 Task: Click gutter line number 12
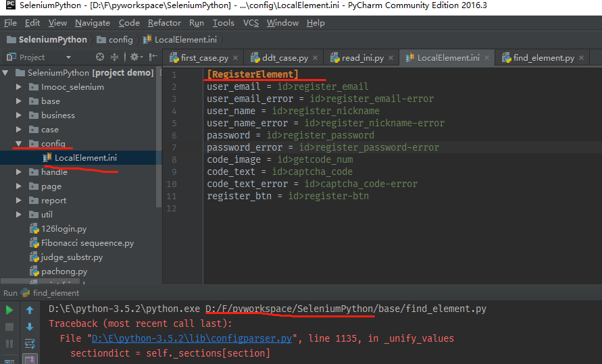coord(172,209)
